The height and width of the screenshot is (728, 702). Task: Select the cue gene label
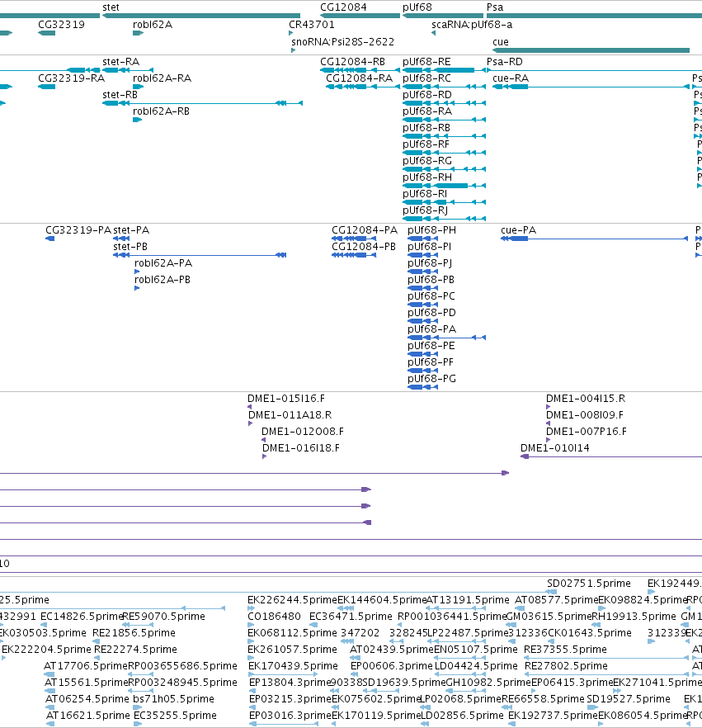click(500, 42)
